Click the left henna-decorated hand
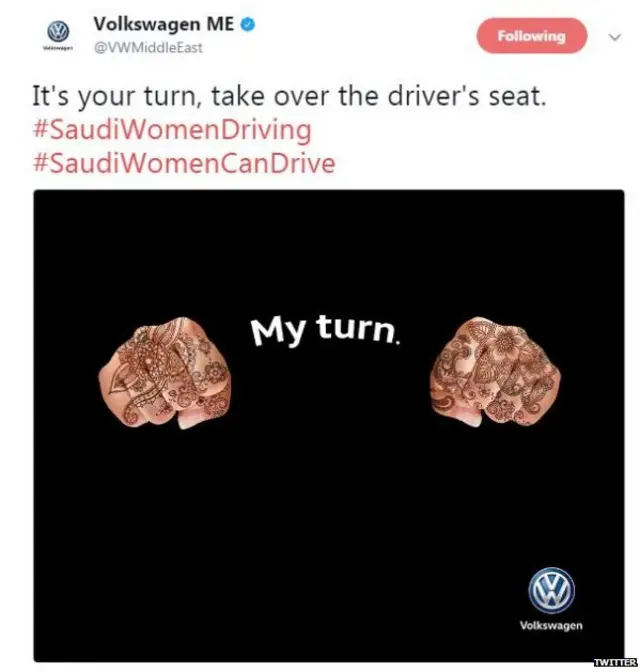This screenshot has height=672, width=640. click(165, 372)
